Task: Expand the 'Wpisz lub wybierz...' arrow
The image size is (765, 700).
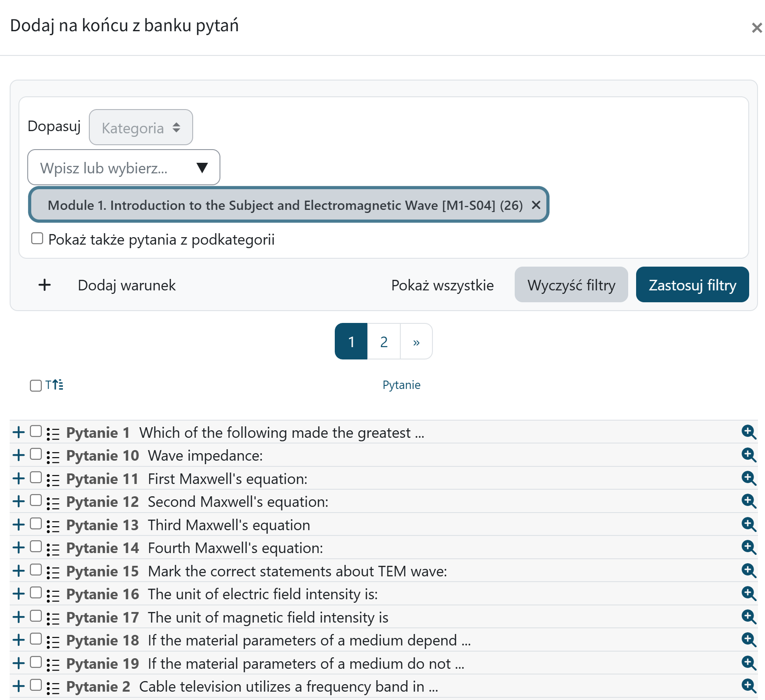Action: click(202, 168)
